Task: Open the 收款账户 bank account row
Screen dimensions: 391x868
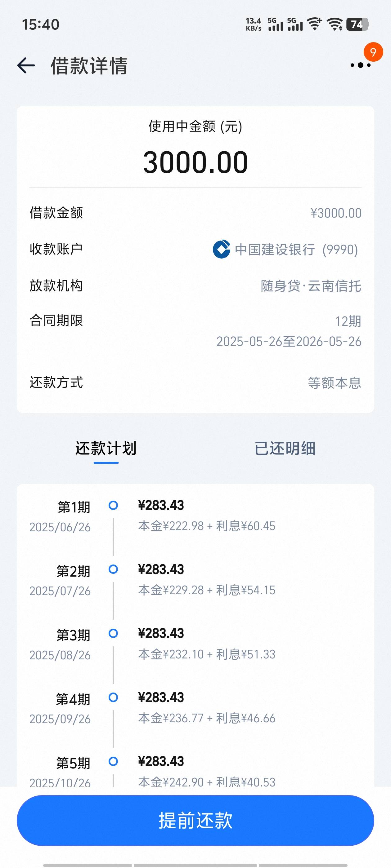Action: pos(195,249)
